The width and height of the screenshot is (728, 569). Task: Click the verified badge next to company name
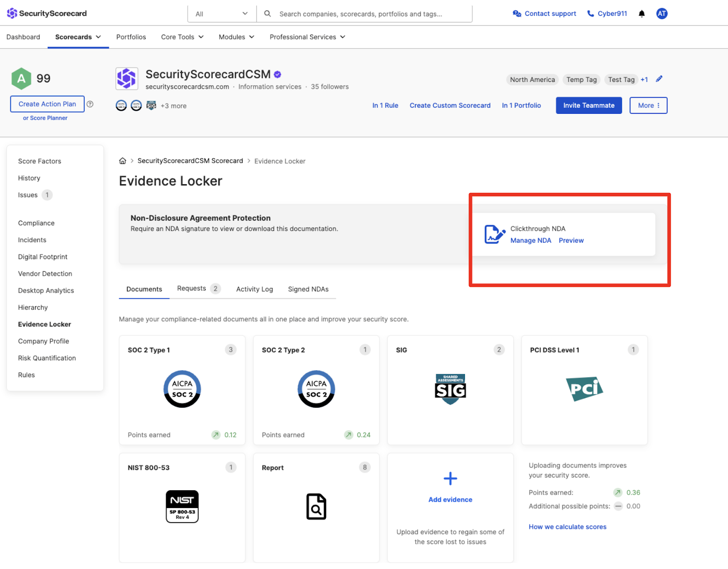click(278, 74)
